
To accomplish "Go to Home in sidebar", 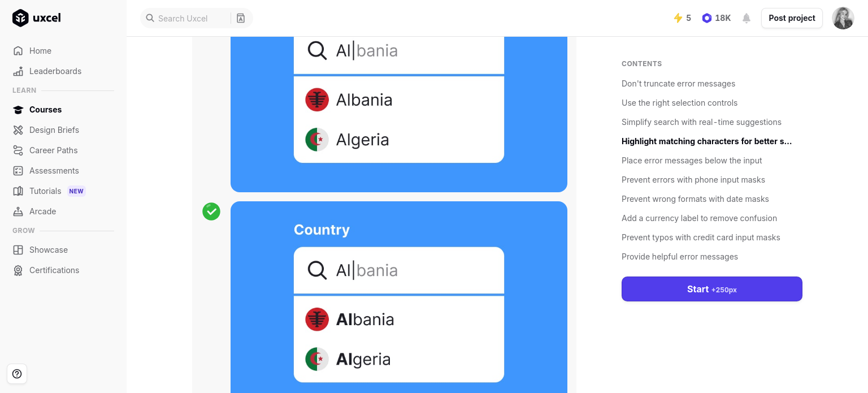I will click(x=40, y=51).
